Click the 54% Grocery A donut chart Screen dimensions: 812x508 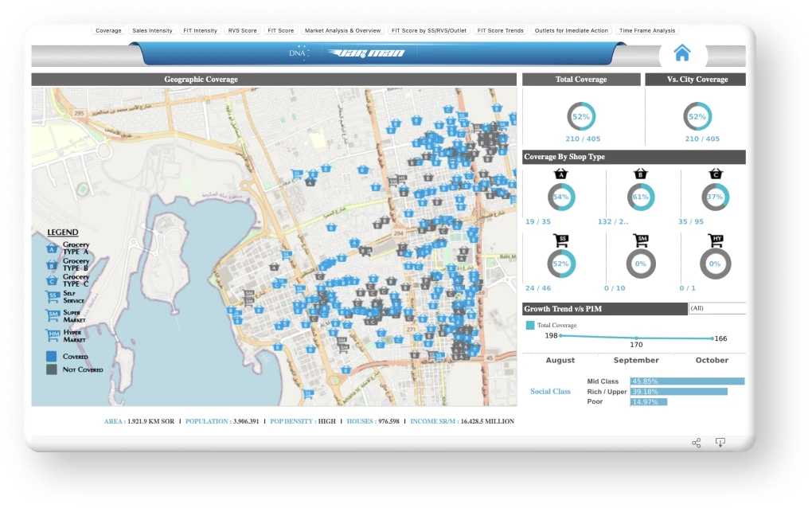[561, 197]
